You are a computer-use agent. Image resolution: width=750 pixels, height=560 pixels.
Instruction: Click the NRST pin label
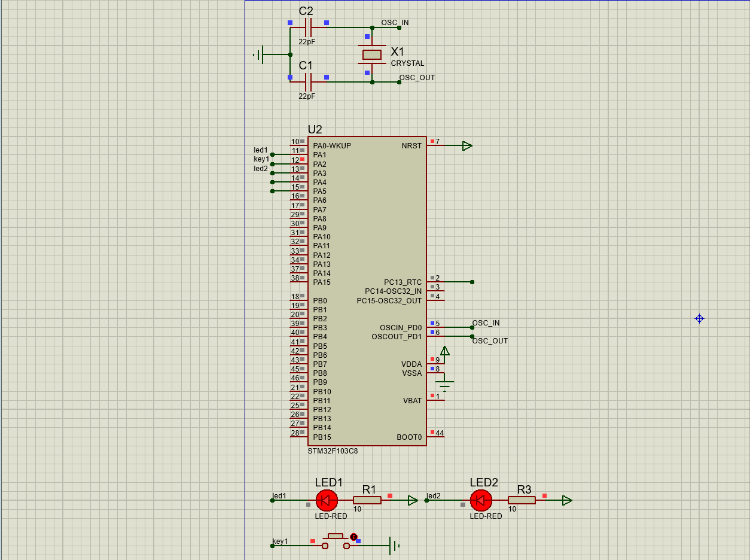pyautogui.click(x=411, y=146)
